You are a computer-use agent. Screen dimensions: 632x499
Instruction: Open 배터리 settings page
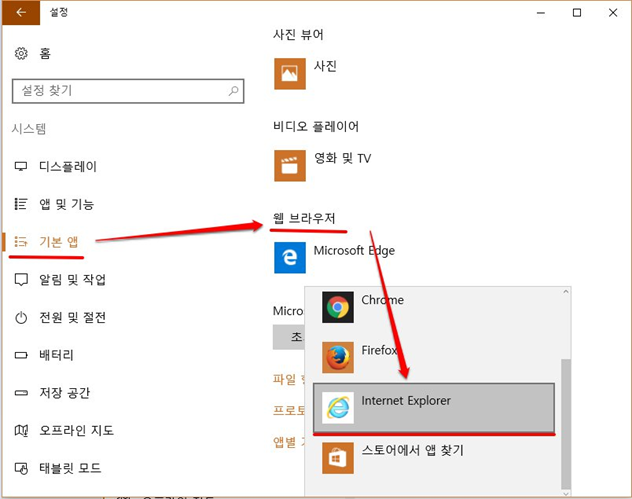point(56,355)
